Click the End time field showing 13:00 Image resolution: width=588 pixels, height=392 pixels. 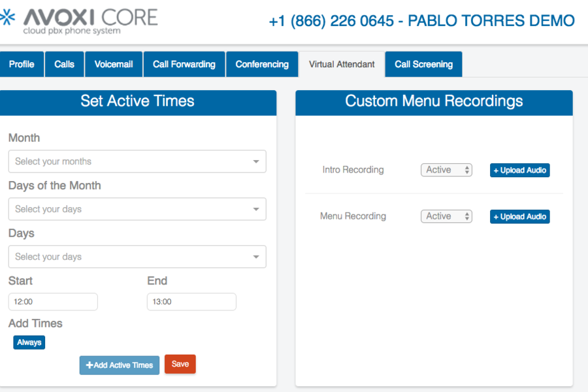coord(191,302)
